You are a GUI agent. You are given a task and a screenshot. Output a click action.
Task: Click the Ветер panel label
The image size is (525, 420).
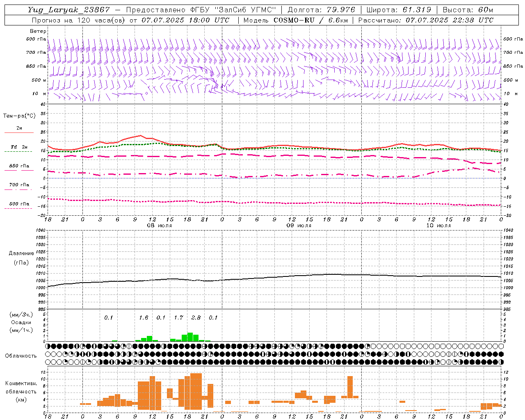click(x=38, y=31)
